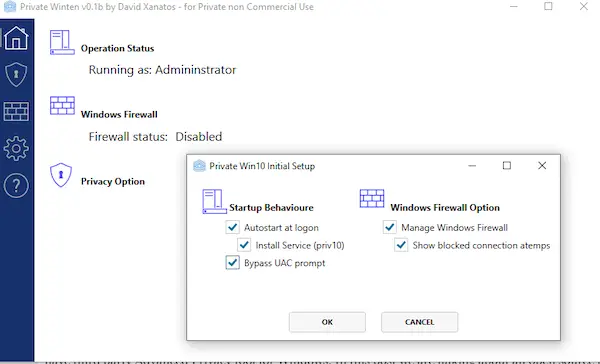Click the Windows Firewall Option dialog icon

tap(372, 199)
